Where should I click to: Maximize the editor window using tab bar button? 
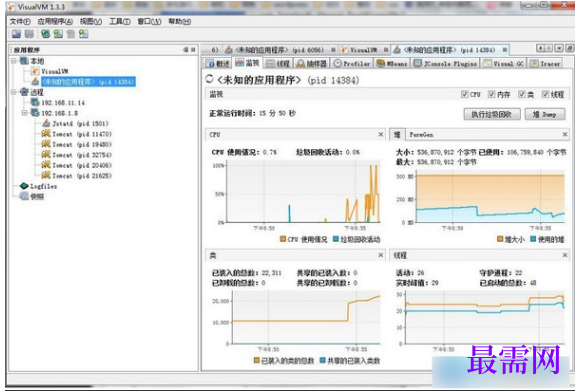tap(569, 48)
